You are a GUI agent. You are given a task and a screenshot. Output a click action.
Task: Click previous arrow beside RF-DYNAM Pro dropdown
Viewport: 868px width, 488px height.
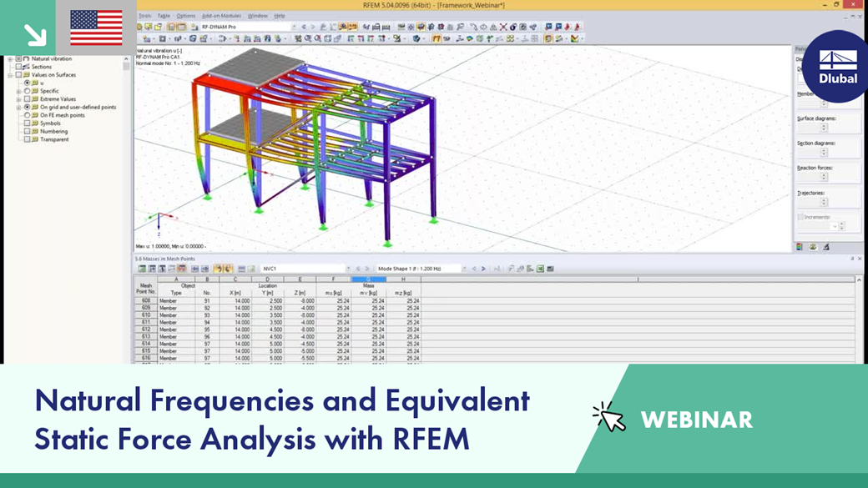[303, 27]
